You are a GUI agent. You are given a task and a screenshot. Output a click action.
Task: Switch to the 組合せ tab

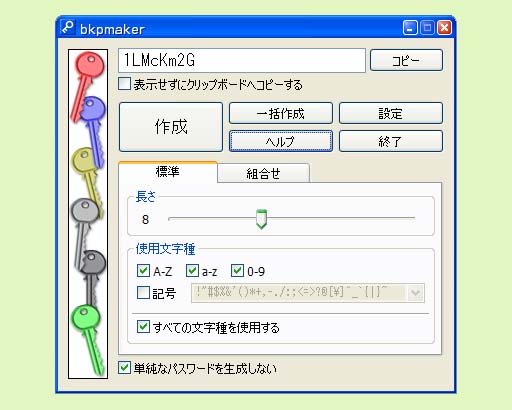click(x=263, y=173)
